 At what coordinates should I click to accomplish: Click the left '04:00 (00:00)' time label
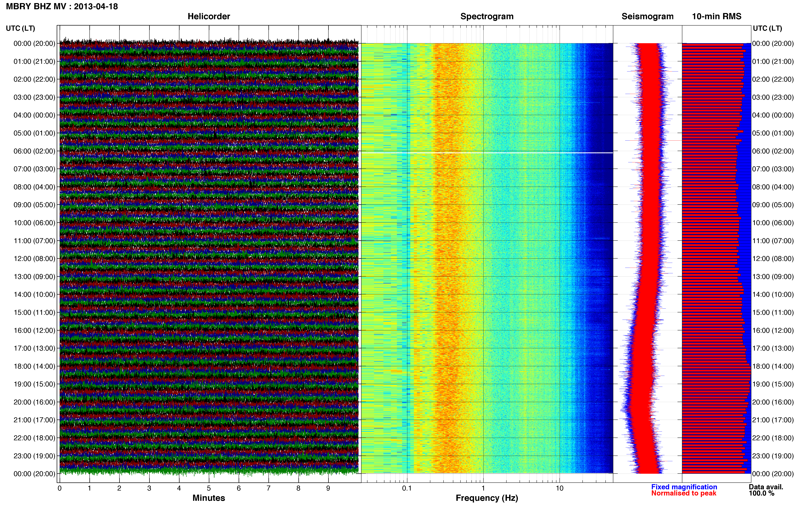(34, 115)
